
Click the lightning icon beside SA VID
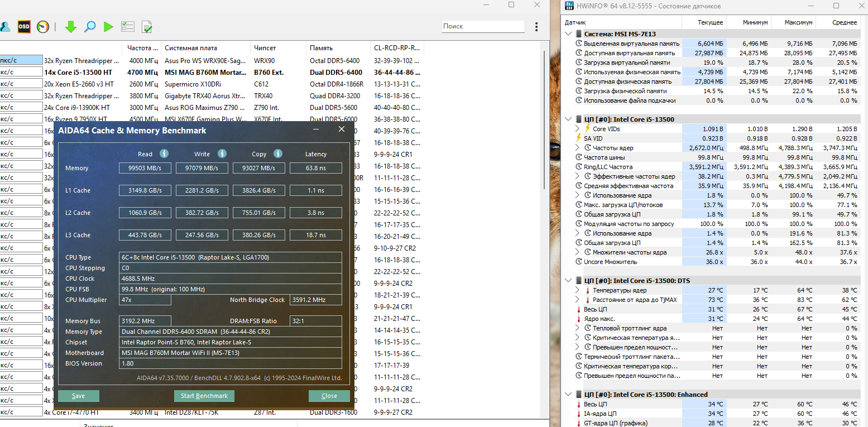(578, 138)
